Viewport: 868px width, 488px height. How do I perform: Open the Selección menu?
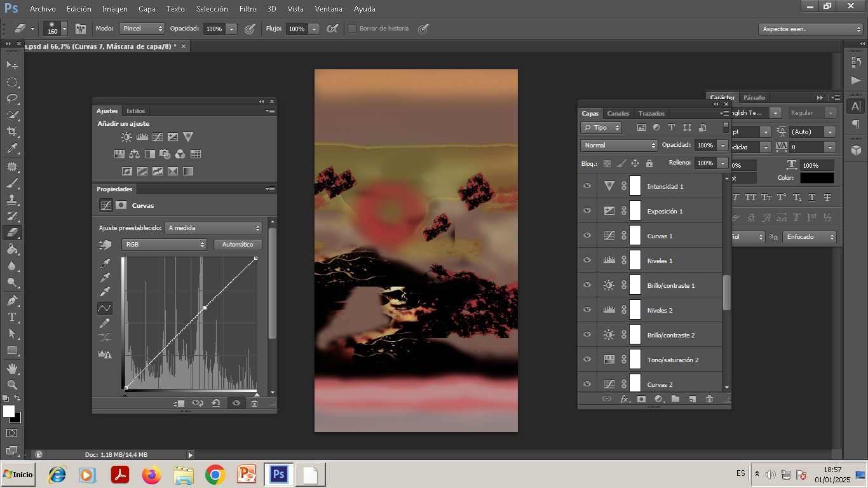(x=212, y=9)
